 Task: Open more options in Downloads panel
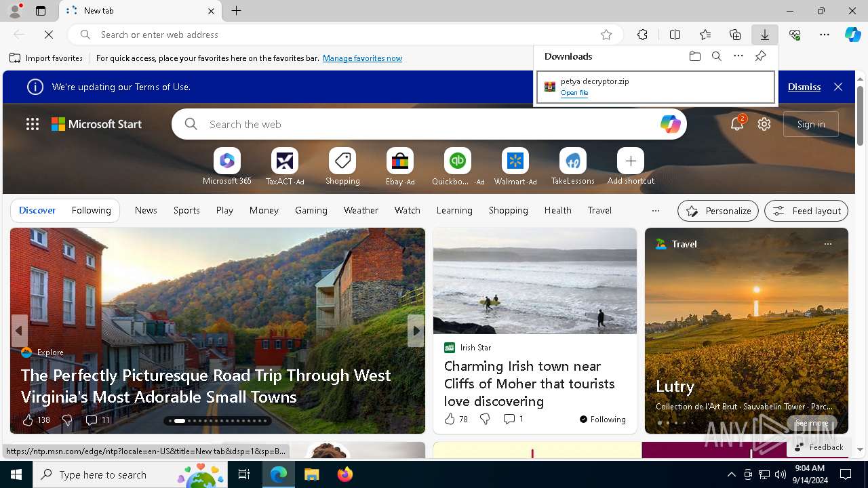[x=738, y=56]
